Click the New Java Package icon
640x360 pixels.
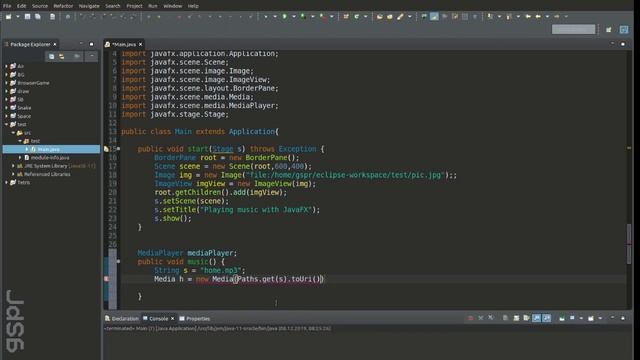click(x=346, y=16)
